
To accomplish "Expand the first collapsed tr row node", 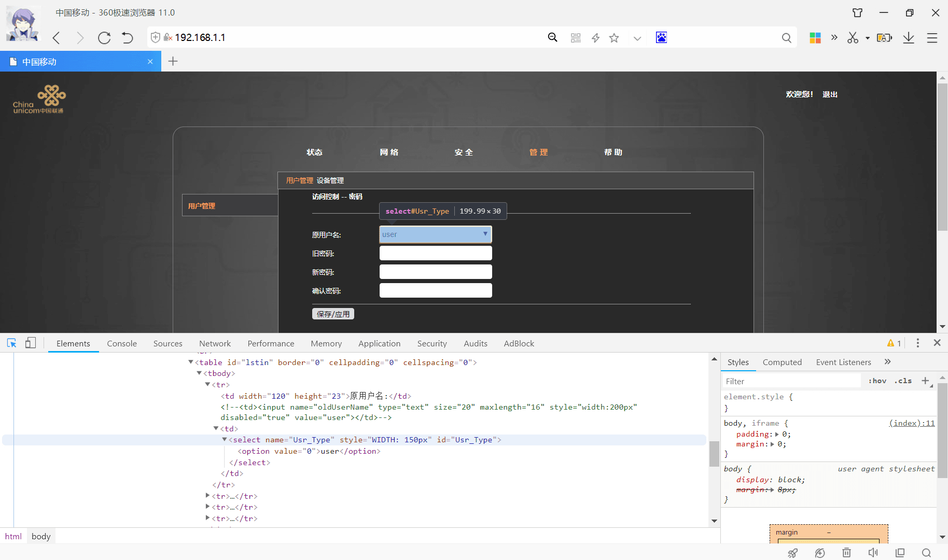I will click(207, 496).
